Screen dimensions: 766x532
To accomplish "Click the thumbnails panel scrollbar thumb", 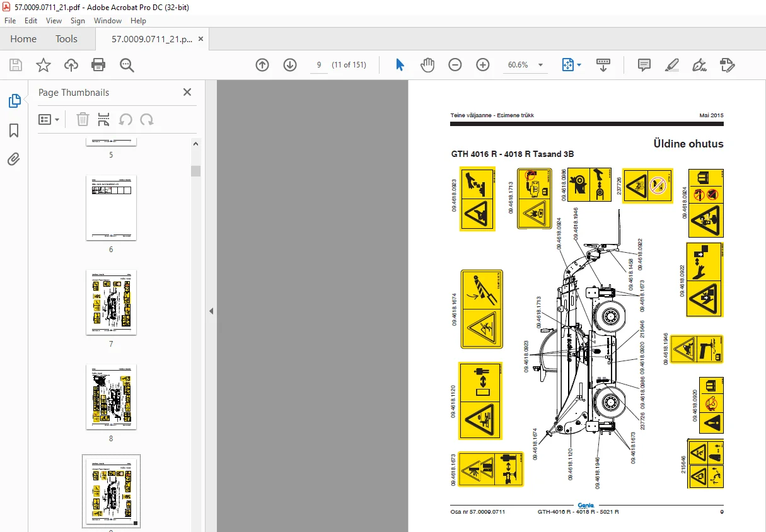I will click(x=196, y=171).
